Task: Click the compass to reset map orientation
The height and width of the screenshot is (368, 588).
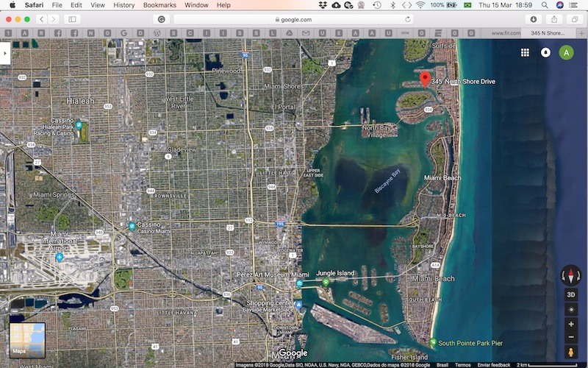Action: (571, 276)
